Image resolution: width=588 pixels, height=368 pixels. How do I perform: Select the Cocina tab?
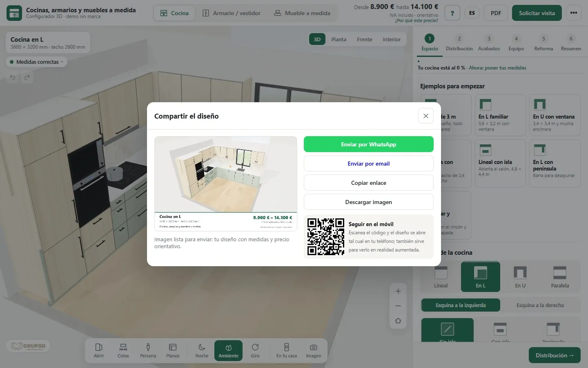pos(174,13)
